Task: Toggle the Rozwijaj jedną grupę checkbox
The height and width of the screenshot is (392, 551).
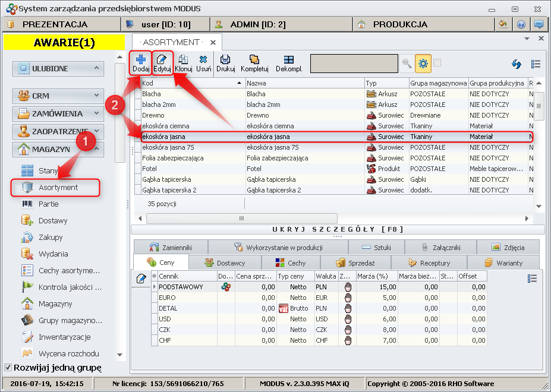Action: 8,367
